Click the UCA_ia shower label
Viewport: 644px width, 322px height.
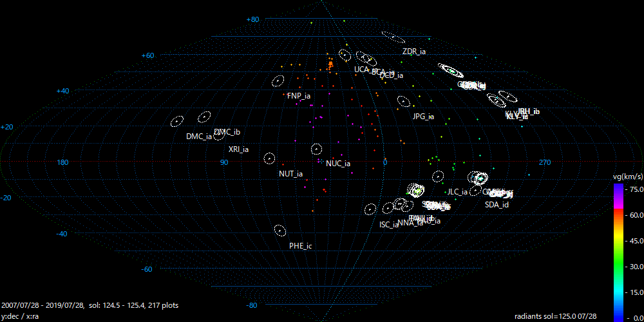pyautogui.click(x=362, y=70)
